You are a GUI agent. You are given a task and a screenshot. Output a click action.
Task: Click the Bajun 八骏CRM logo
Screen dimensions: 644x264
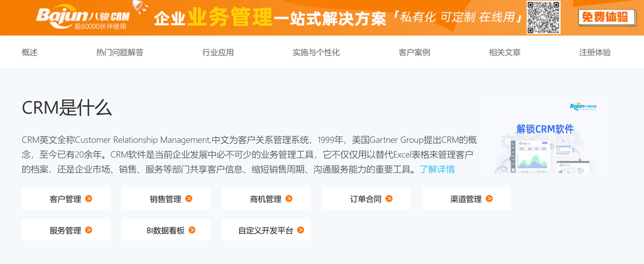click(x=83, y=17)
